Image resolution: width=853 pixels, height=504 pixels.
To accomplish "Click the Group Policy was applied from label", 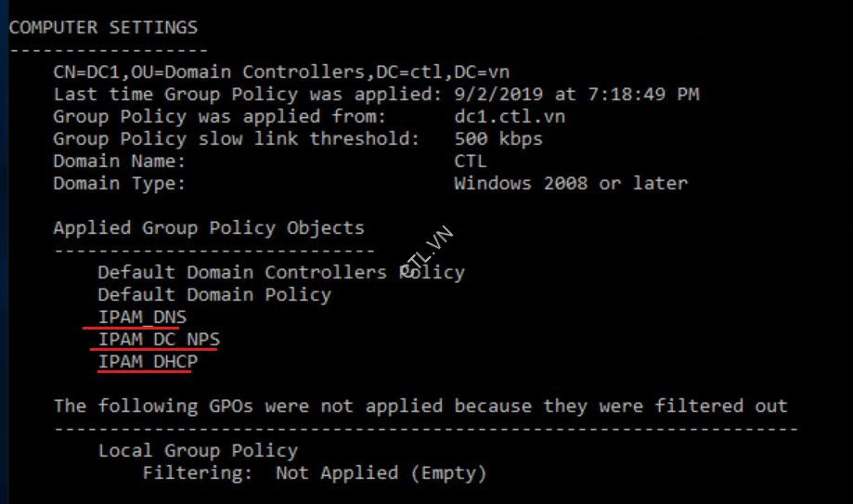I will (214, 116).
